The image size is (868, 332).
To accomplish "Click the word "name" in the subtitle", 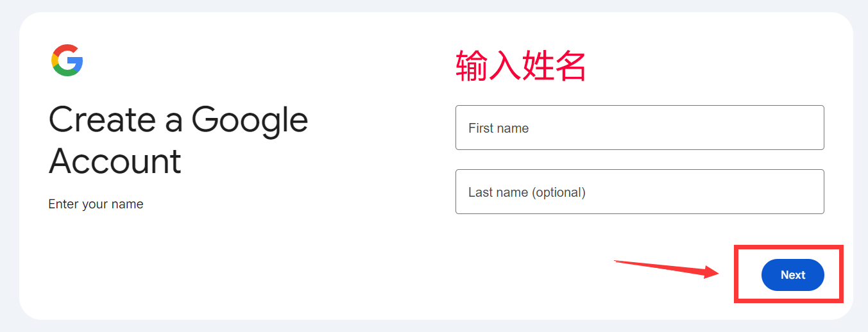I will pyautogui.click(x=128, y=204).
